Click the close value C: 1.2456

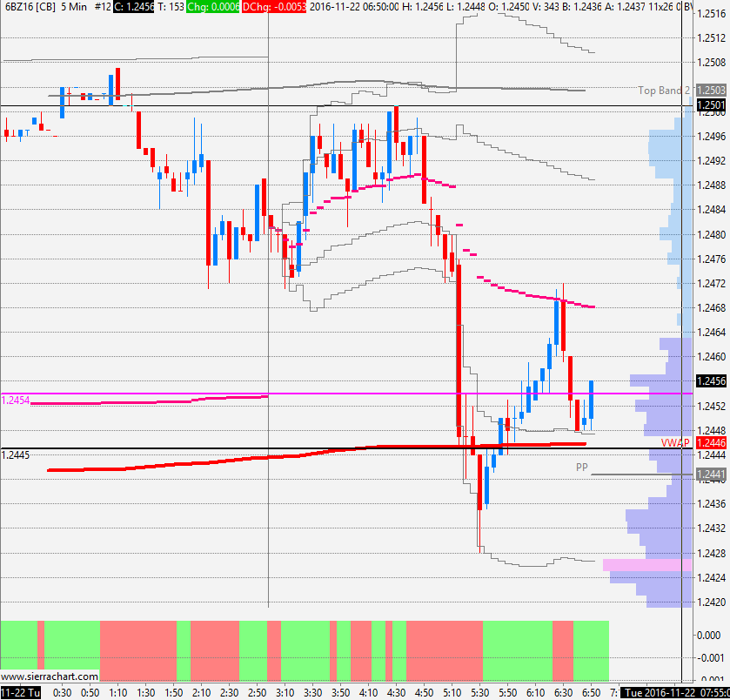coord(134,6)
